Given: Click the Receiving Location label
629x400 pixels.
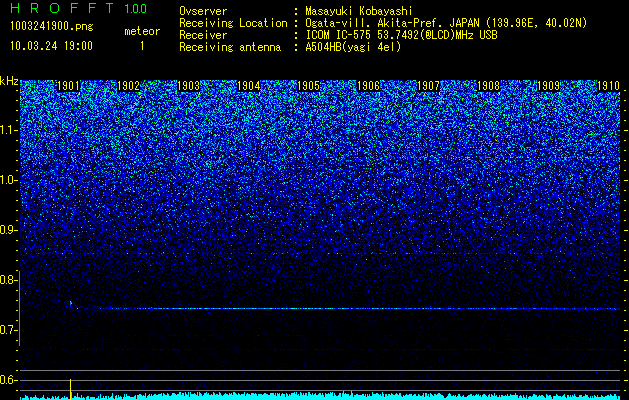Looking at the screenshot, I should [x=233, y=23].
